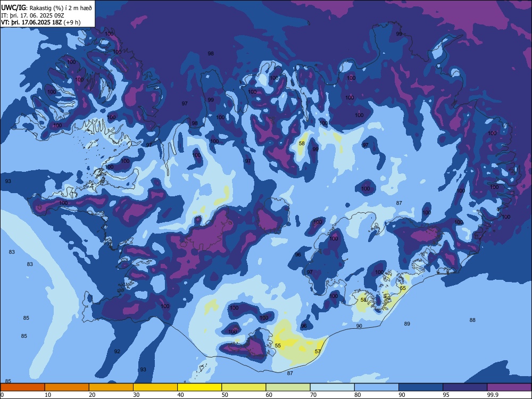Click the '57' humidity value on the map

(318, 352)
